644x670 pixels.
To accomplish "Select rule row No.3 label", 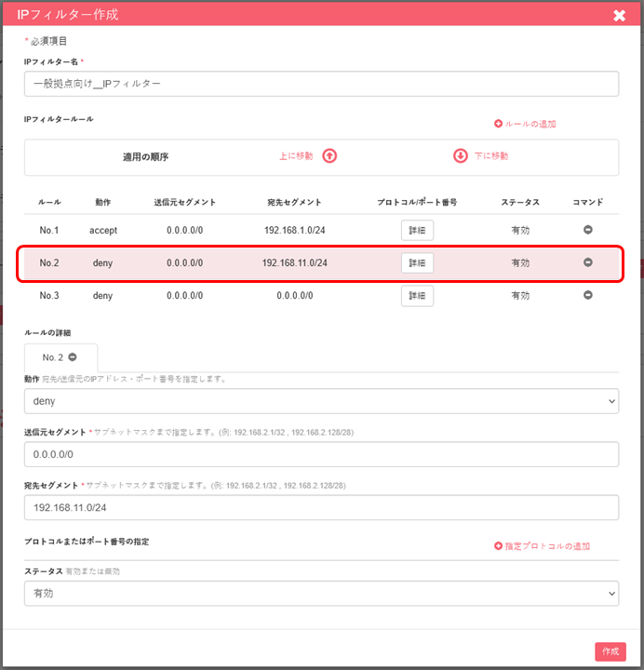I will click(49, 296).
